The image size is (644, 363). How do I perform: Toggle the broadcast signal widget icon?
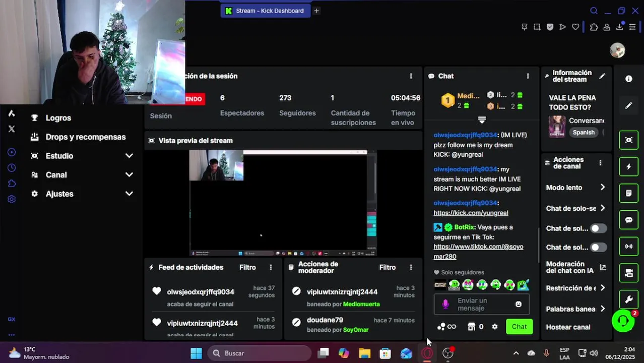[x=629, y=247]
